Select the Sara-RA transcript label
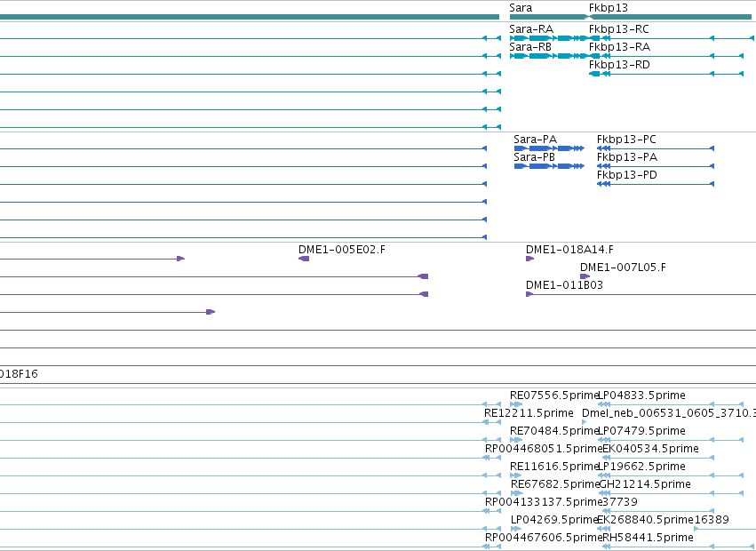The width and height of the screenshot is (756, 551). pos(531,29)
